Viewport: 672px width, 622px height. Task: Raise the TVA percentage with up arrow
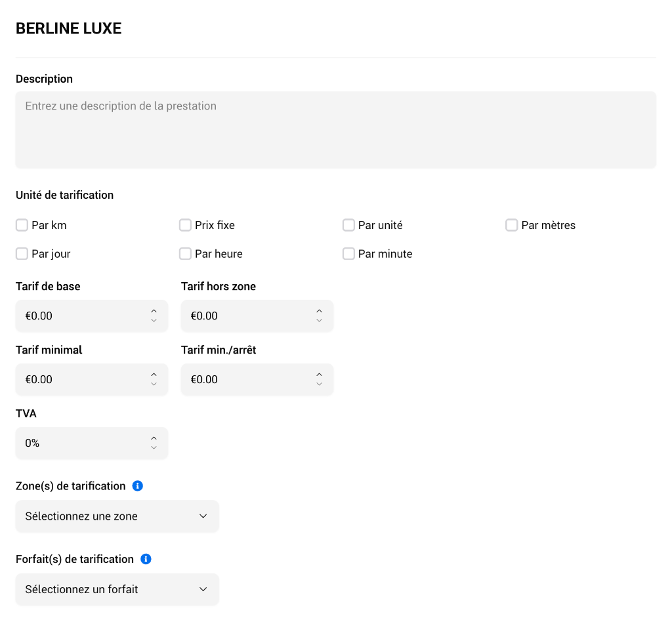(x=154, y=438)
